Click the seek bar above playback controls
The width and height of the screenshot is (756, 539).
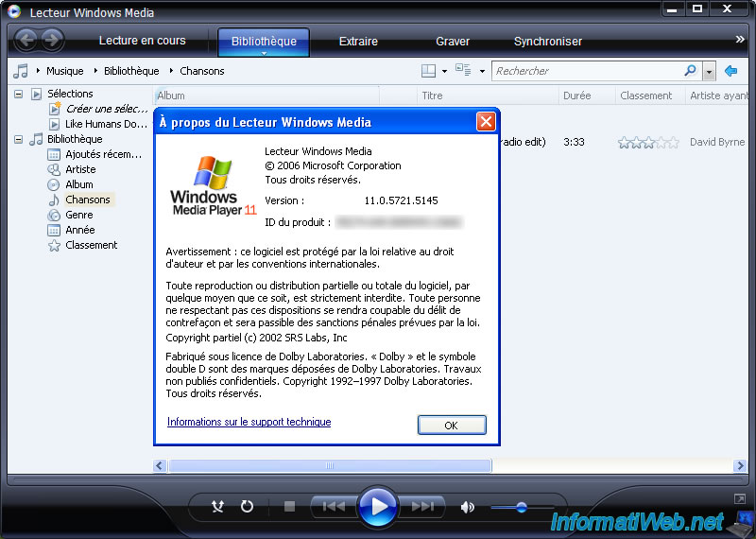click(377, 480)
